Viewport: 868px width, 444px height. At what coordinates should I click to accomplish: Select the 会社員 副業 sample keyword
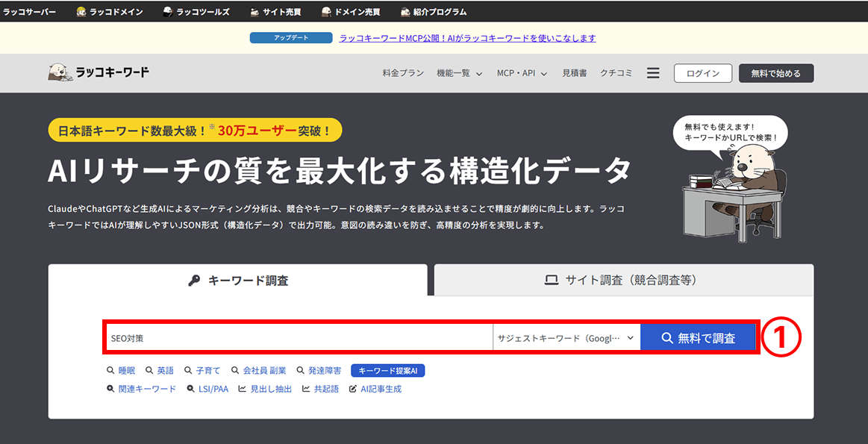click(x=258, y=370)
